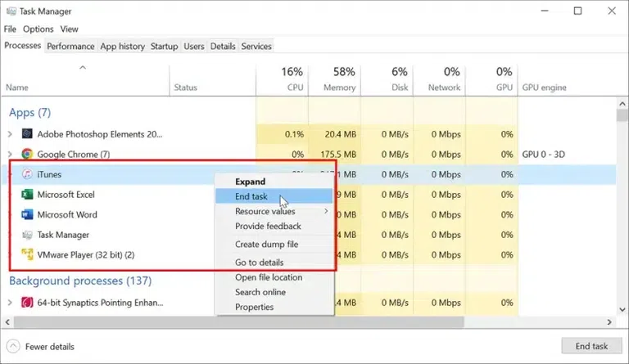Expand the Adobe Photoshop Elements process group
This screenshot has height=364, width=629.
coord(10,134)
